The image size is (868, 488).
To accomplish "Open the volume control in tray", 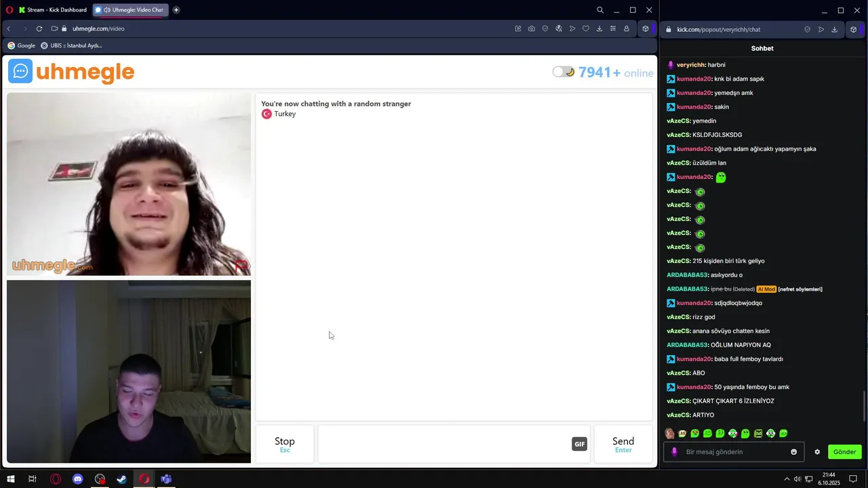I will pos(797,479).
